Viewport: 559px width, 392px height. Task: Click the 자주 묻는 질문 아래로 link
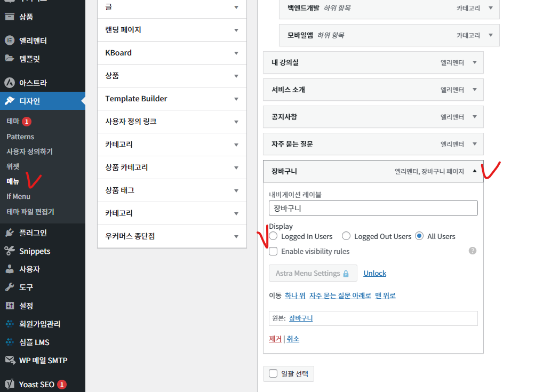click(340, 295)
